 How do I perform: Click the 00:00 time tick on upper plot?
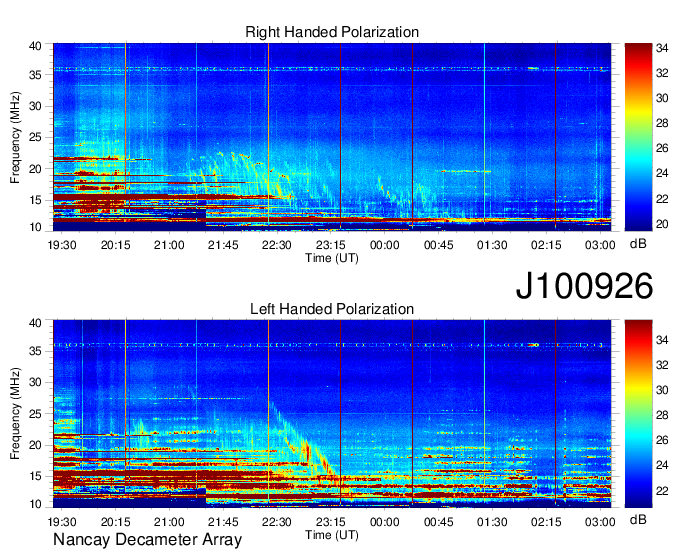pos(385,245)
